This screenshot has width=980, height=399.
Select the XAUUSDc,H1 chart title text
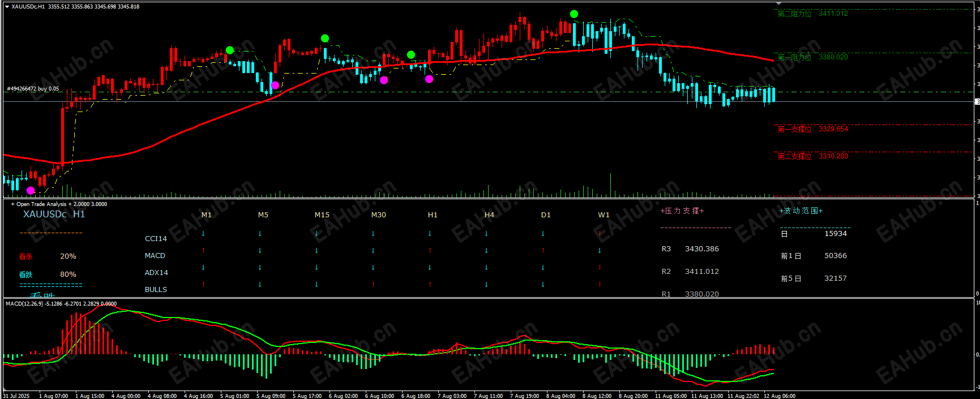(x=28, y=7)
